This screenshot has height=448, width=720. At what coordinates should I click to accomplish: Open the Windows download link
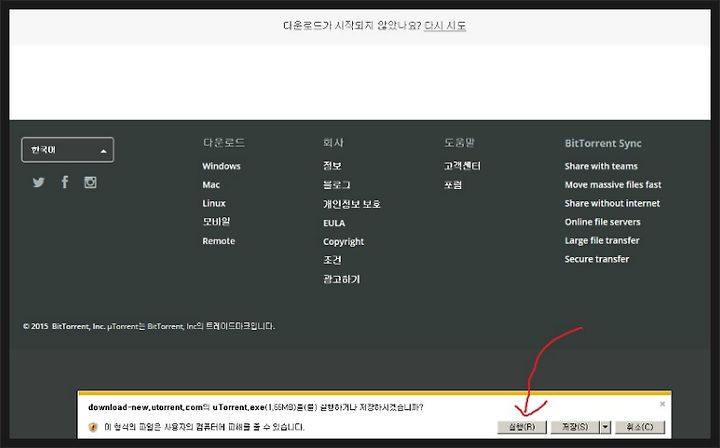tap(221, 166)
